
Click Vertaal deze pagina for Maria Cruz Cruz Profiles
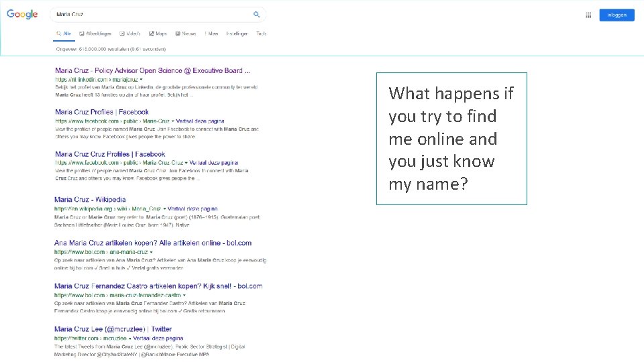tap(213, 163)
